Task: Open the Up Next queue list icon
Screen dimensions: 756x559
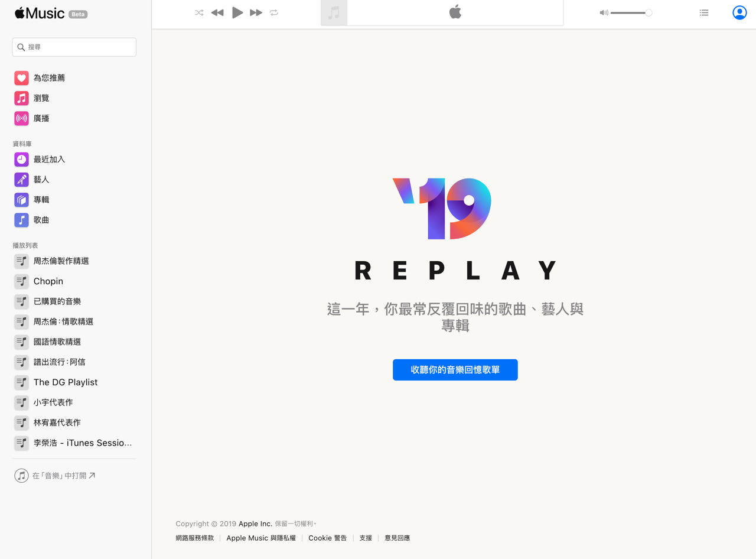Action: [x=704, y=12]
